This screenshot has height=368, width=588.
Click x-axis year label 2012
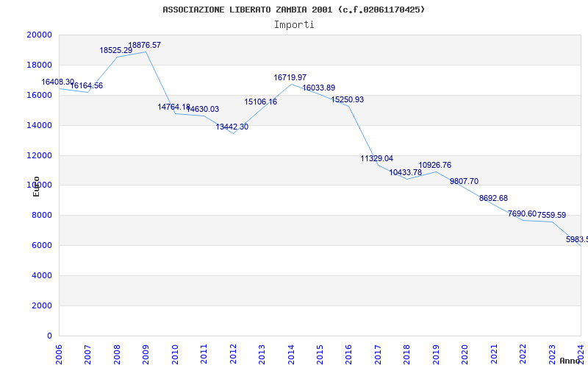[233, 354]
